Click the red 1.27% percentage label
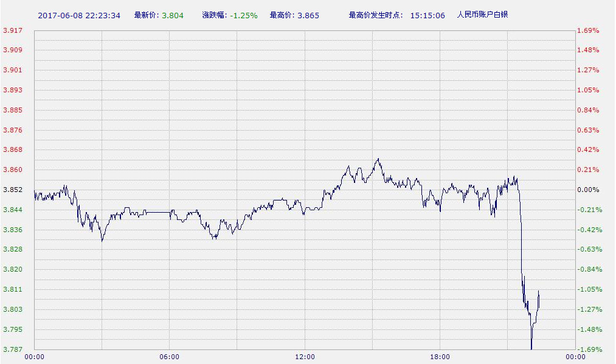Viewport: 616px width, 364px height. [x=588, y=70]
